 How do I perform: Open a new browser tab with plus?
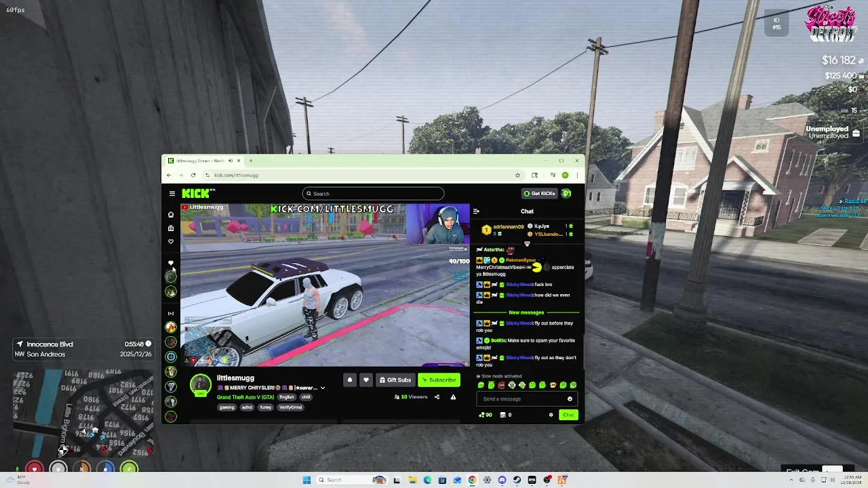(250, 161)
